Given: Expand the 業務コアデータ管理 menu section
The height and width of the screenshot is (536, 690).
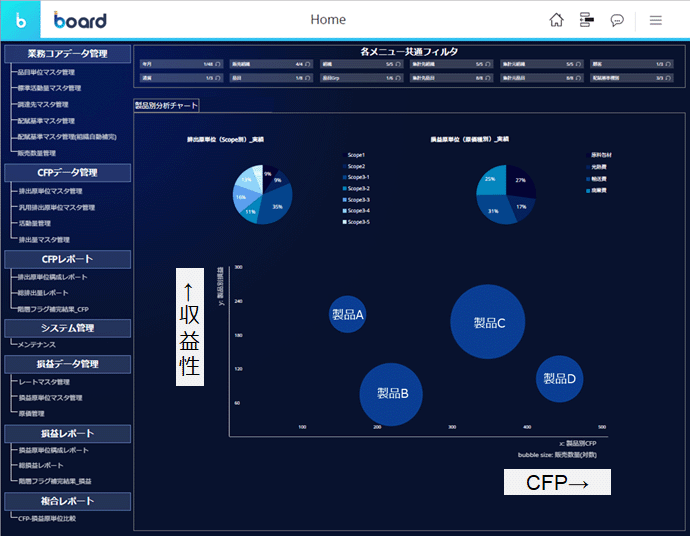Looking at the screenshot, I should [x=67, y=53].
